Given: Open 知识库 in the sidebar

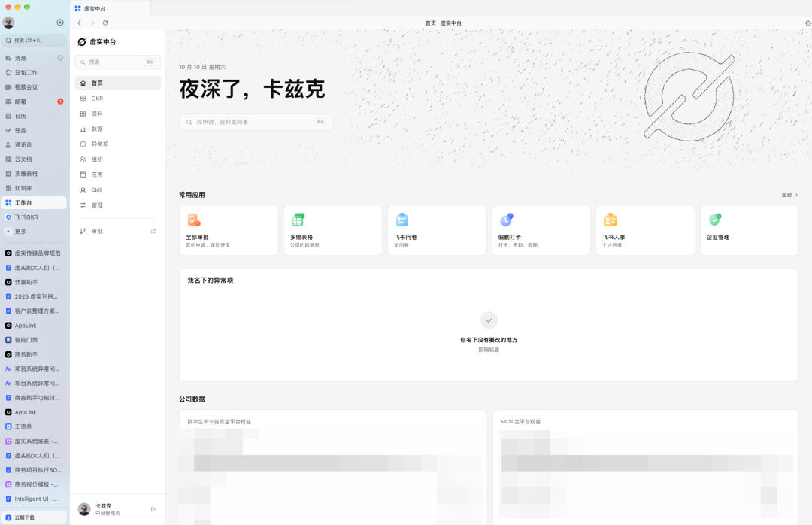Looking at the screenshot, I should (x=34, y=188).
